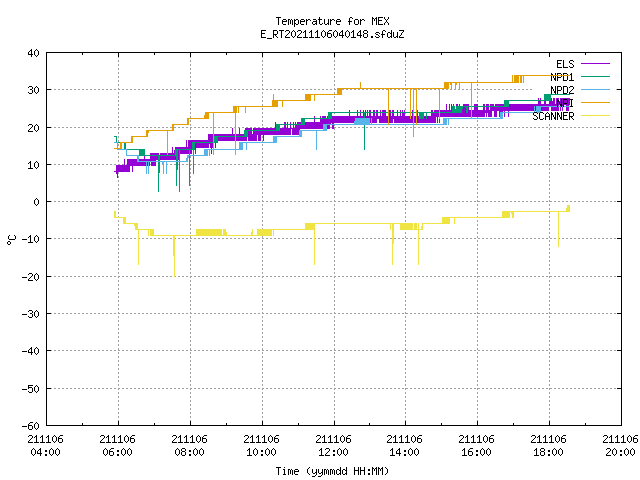Click the yellow SCANNER legend line sample
Screen dimensions: 640x480
click(595, 116)
